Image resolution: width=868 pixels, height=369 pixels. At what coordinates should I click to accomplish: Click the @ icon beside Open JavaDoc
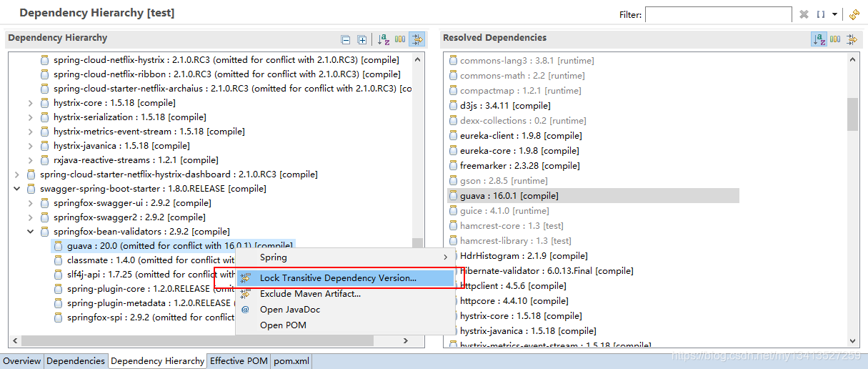point(246,310)
